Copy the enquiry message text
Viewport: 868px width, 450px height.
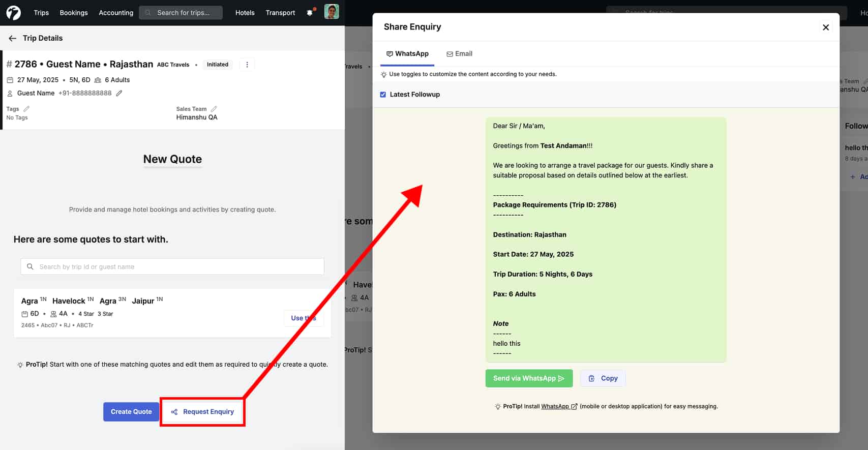coord(603,378)
